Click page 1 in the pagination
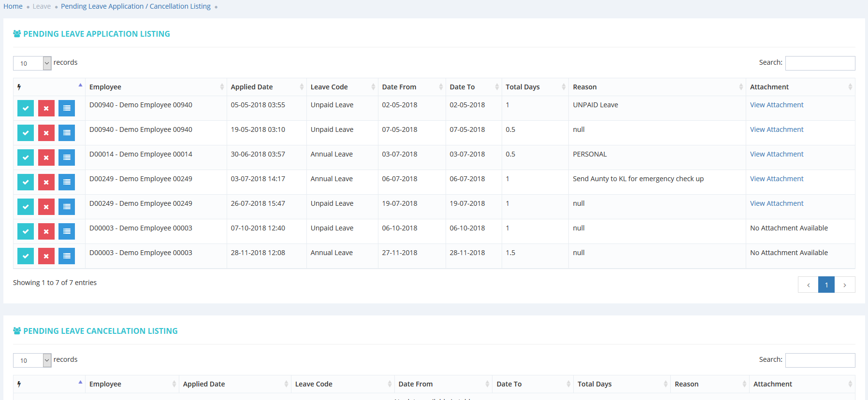Screen dimensions: 868x400 click(x=826, y=285)
